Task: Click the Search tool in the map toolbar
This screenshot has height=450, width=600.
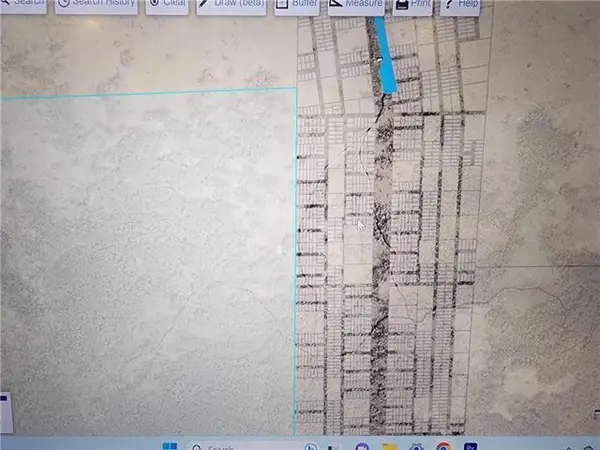Action: coord(20,5)
